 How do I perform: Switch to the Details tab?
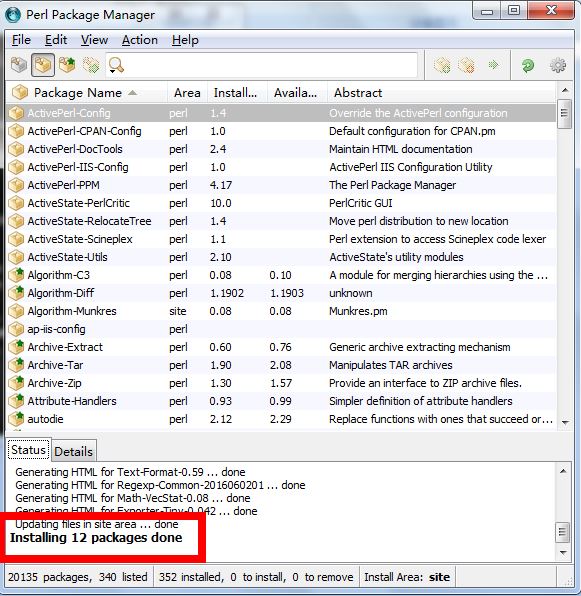click(x=74, y=452)
